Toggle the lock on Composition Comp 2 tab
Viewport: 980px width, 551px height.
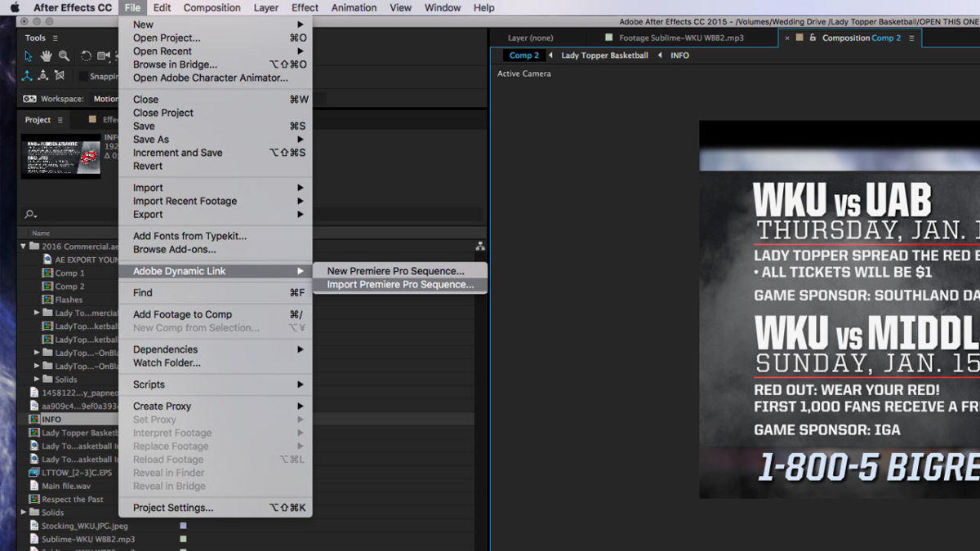pos(813,38)
